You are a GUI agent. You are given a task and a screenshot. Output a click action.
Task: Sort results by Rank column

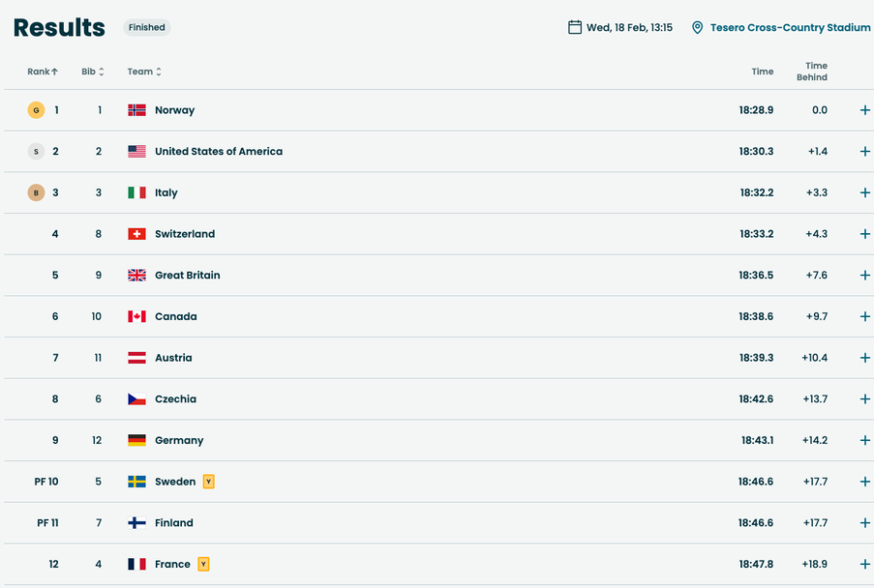[43, 72]
